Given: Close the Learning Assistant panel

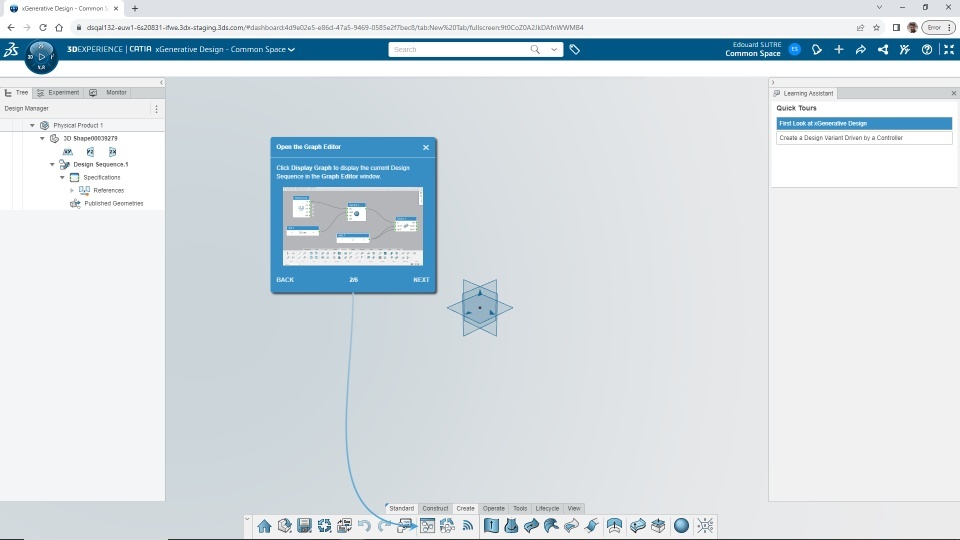Looking at the screenshot, I should (x=953, y=93).
